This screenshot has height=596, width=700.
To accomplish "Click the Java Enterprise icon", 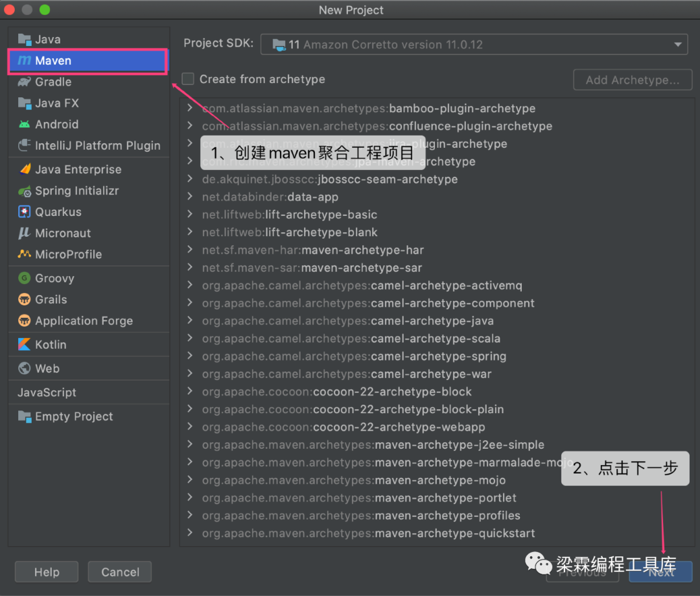I will (x=25, y=169).
